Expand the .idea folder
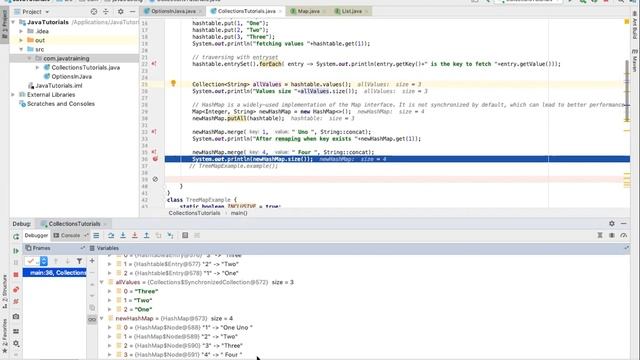Screen dimensions: 640x360 pyautogui.click(x=21, y=31)
